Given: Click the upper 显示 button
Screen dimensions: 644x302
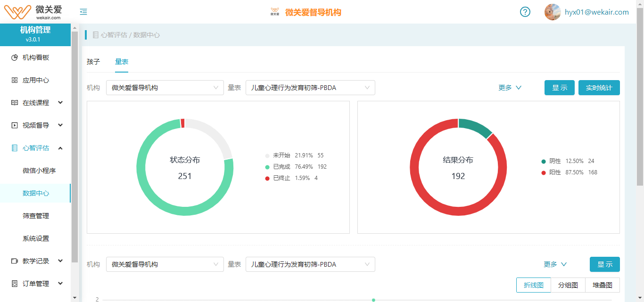Looking at the screenshot, I should tap(560, 88).
